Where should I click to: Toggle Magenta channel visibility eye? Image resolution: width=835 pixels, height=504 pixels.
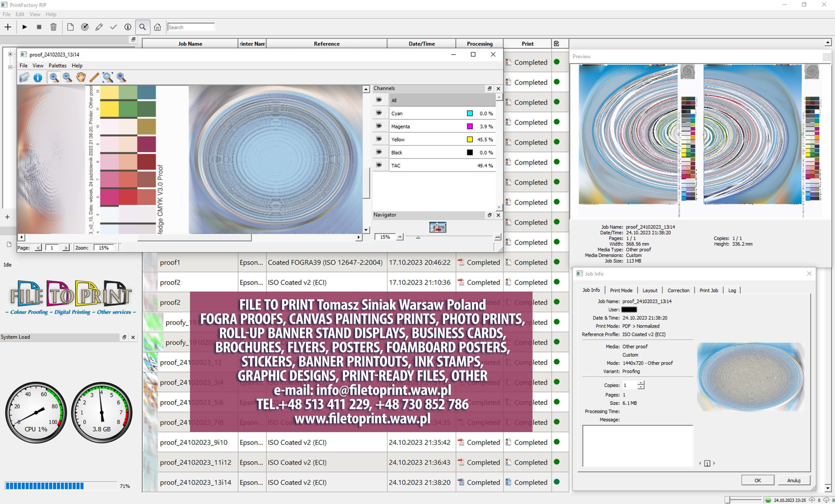[379, 126]
